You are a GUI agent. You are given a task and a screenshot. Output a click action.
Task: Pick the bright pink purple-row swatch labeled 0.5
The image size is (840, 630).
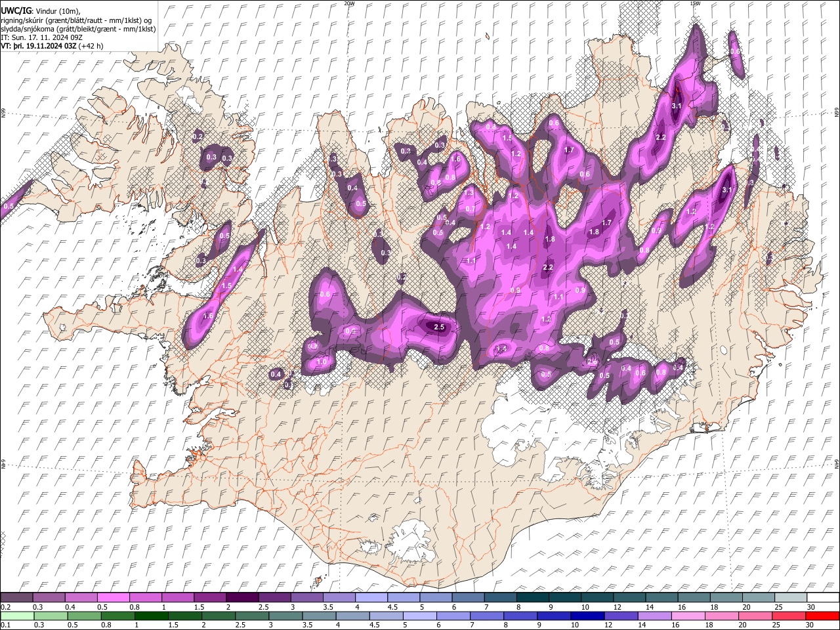coord(113,597)
